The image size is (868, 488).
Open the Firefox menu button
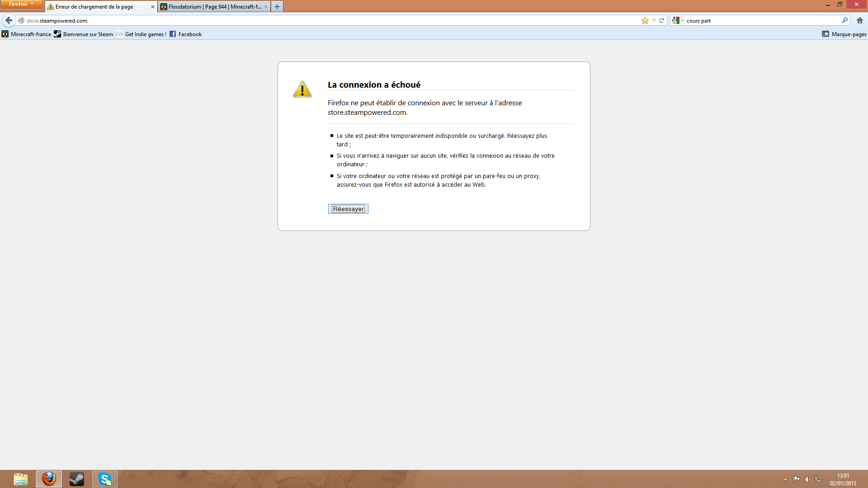coord(21,4)
